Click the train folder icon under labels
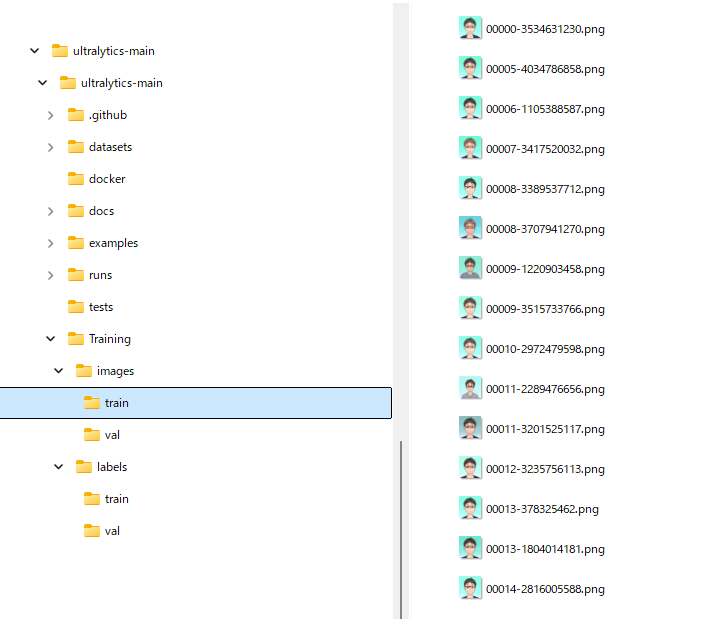This screenshot has width=713, height=619. click(91, 499)
